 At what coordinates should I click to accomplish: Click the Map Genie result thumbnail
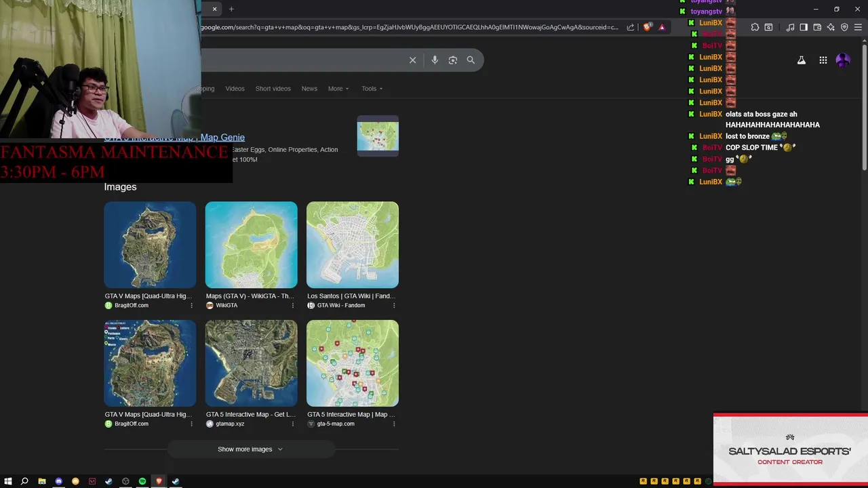click(378, 136)
